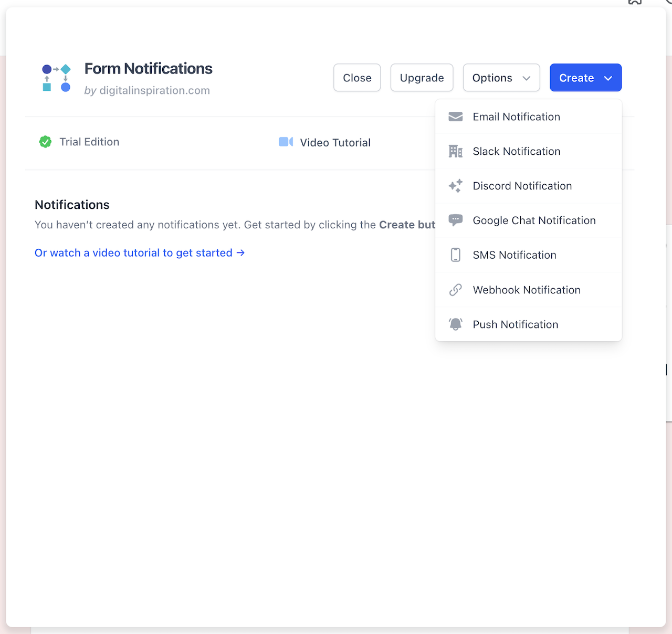Click the video camera icon
The height and width of the screenshot is (634, 672).
pyautogui.click(x=286, y=142)
